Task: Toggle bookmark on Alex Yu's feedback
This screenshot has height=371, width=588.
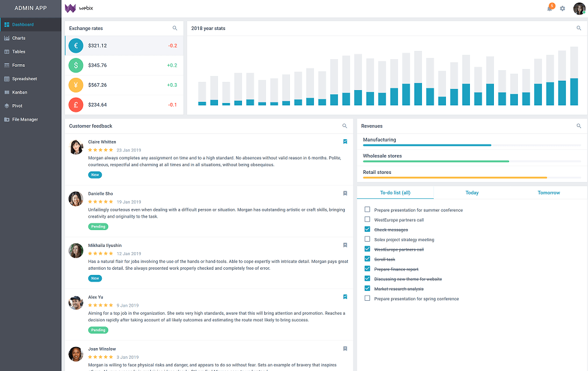Action: [345, 297]
